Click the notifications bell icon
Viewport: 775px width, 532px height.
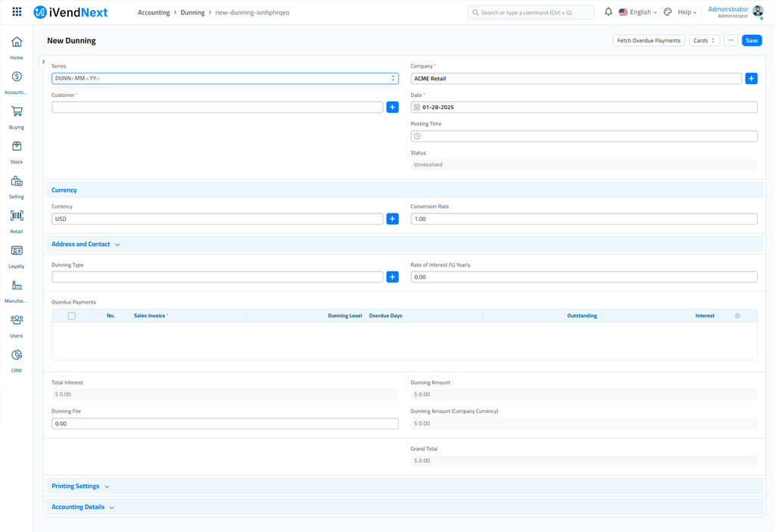coord(608,12)
